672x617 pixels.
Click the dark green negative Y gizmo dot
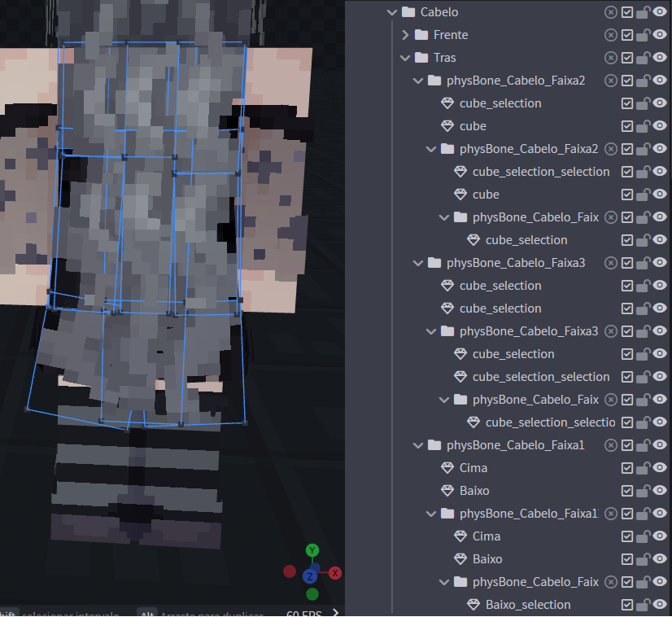[312, 594]
